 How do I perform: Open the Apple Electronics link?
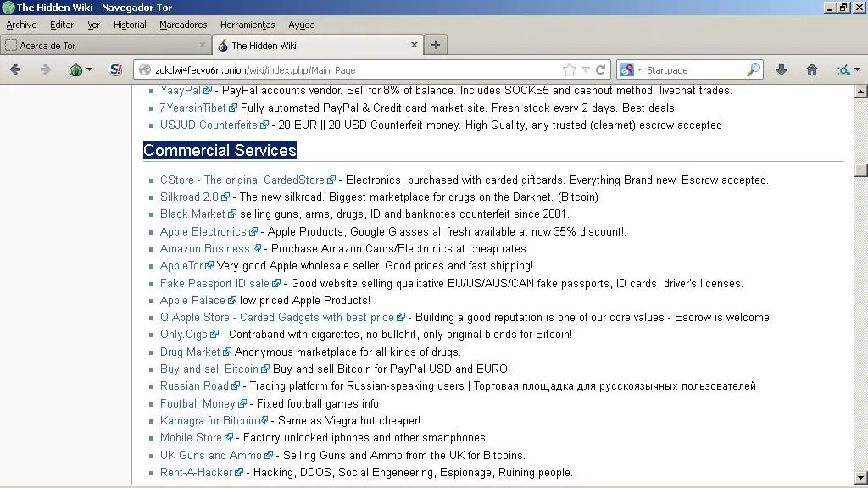click(203, 231)
